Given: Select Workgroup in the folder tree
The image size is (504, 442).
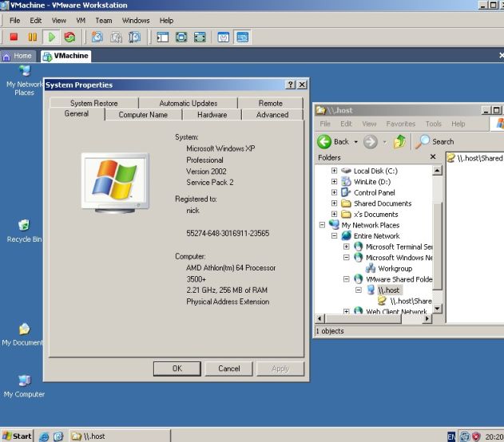Looking at the screenshot, I should [395, 269].
